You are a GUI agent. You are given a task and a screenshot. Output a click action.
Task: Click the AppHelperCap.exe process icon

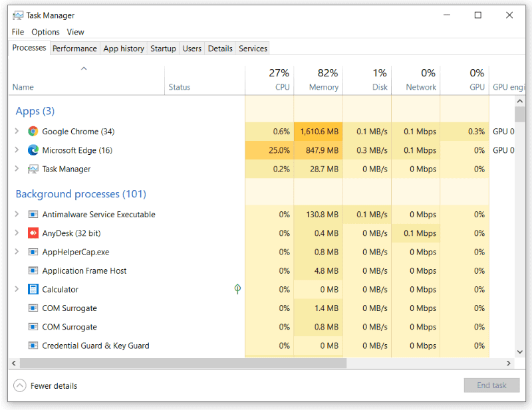[33, 252]
